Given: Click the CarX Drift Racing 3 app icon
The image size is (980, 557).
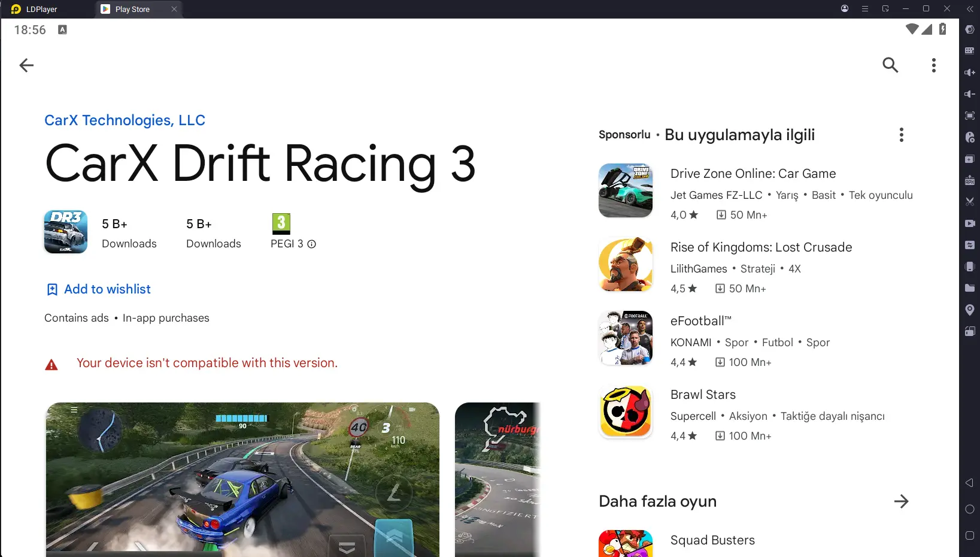Looking at the screenshot, I should (x=66, y=232).
